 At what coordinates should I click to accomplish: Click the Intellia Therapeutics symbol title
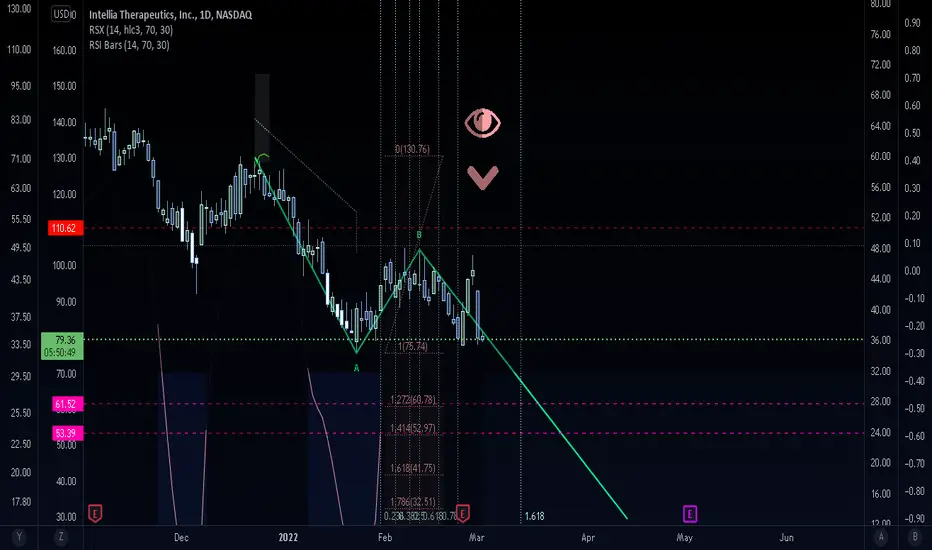(x=171, y=15)
